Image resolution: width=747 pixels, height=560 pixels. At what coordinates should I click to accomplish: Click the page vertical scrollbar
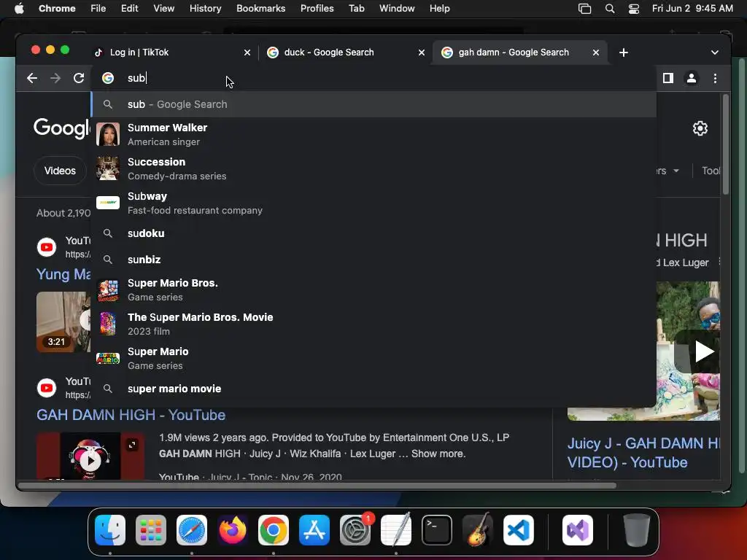click(x=726, y=145)
